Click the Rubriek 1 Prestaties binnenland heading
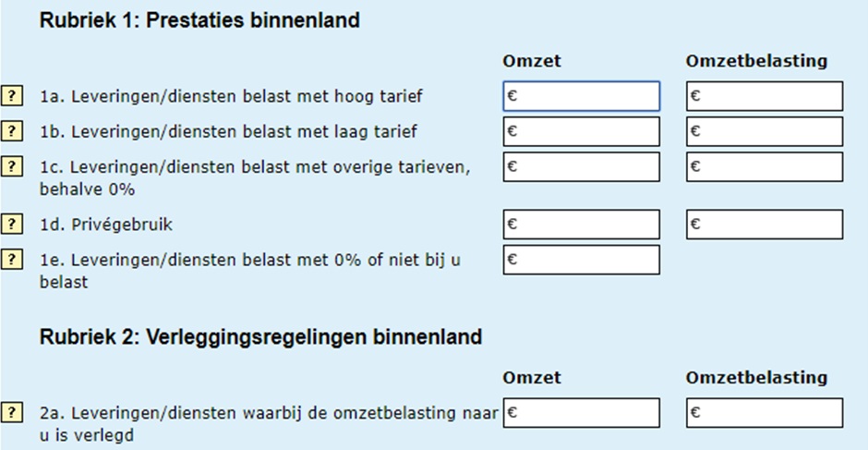868x450 pixels. click(199, 20)
